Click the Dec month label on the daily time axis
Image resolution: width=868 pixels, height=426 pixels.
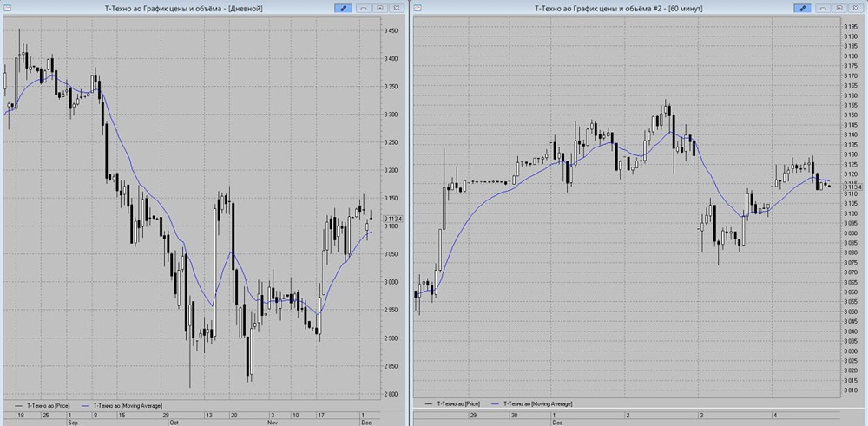tap(366, 422)
